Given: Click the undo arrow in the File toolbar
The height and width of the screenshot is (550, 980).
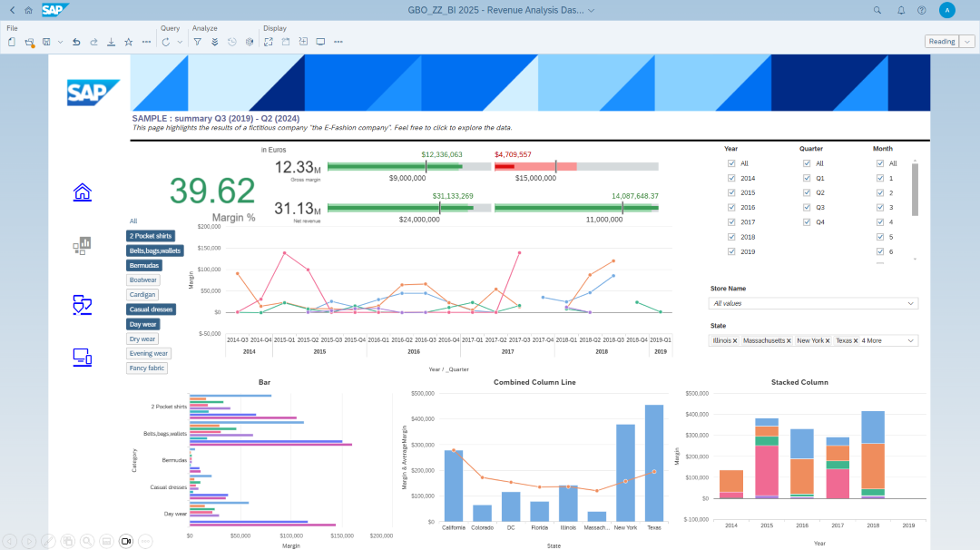Looking at the screenshot, I should (76, 42).
